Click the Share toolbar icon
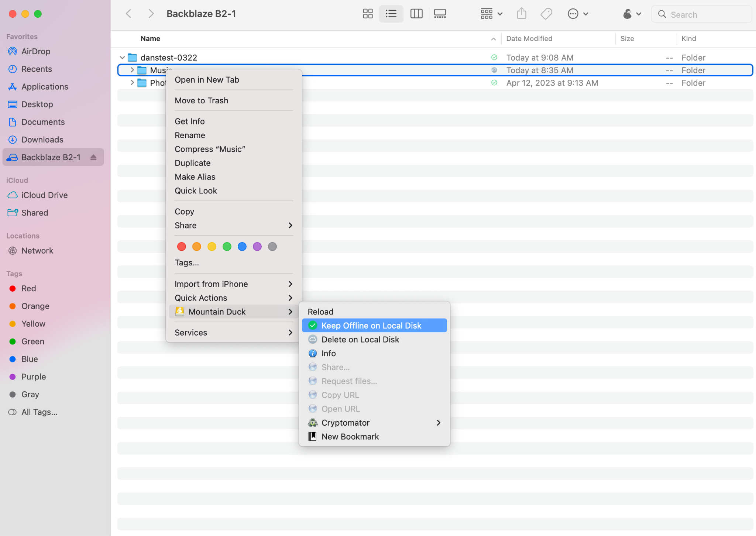The width and height of the screenshot is (756, 536). click(522, 14)
